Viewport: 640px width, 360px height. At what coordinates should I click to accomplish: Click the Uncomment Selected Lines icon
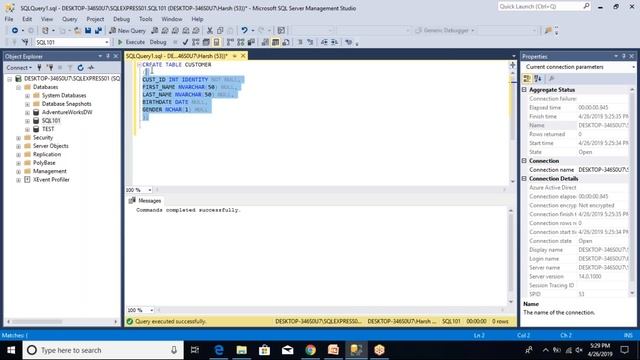tap(310, 42)
